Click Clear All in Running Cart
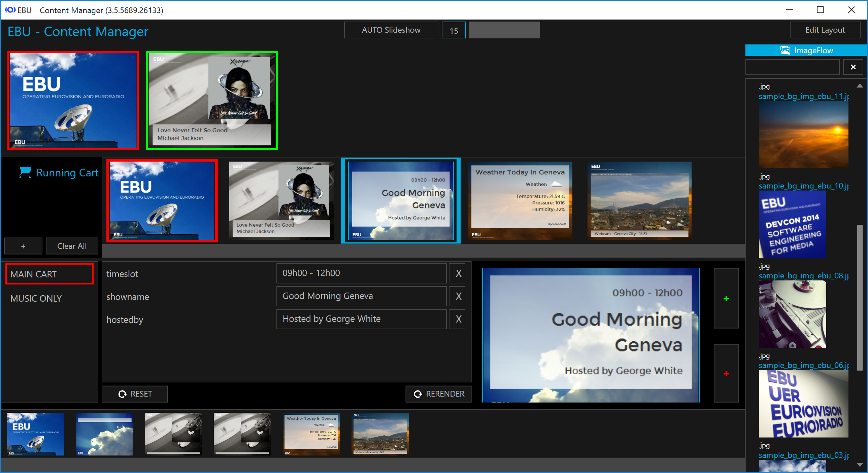The image size is (868, 473). [x=72, y=246]
